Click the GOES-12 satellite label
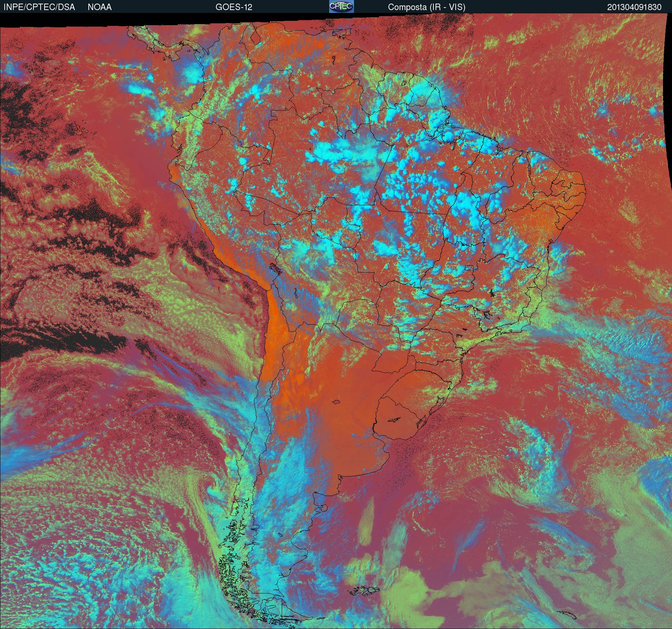The width and height of the screenshot is (672, 629). coord(234,7)
